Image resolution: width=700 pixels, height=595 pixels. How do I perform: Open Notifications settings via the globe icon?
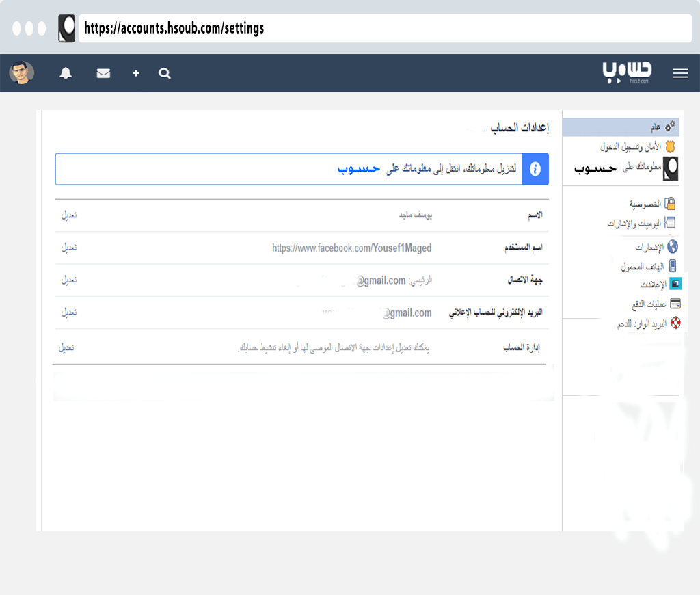pyautogui.click(x=672, y=246)
